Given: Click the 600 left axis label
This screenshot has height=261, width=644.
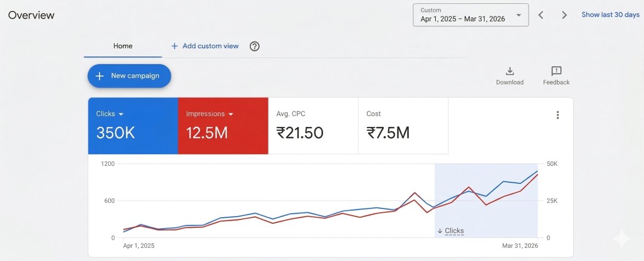Looking at the screenshot, I should click(109, 201).
